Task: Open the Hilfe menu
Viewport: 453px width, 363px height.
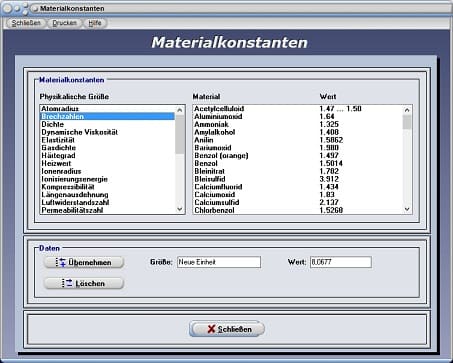Action: tap(95, 23)
